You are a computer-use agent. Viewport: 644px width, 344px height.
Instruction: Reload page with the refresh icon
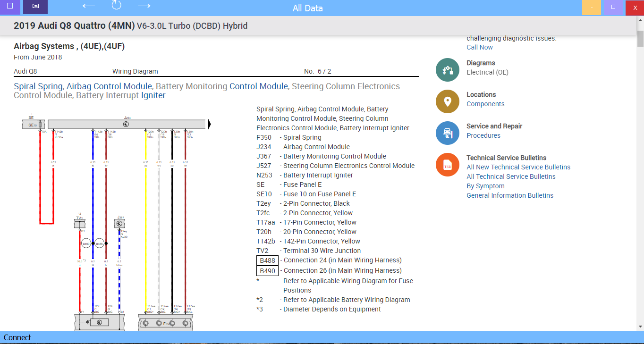tap(117, 6)
